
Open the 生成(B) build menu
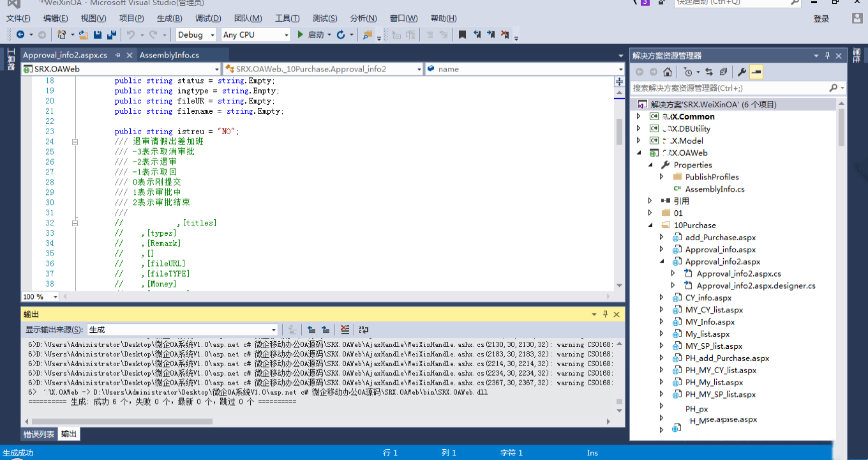169,18
